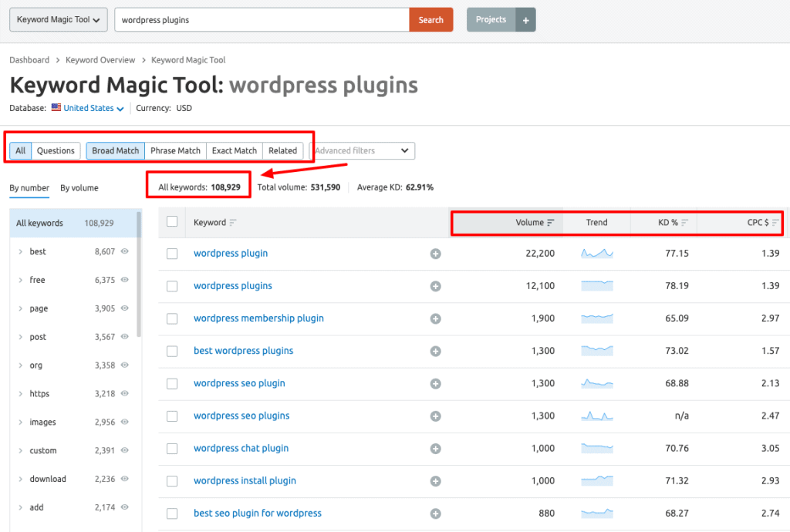View trend sparkline for wordpress plugin
The image size is (790, 532).
coord(597,253)
